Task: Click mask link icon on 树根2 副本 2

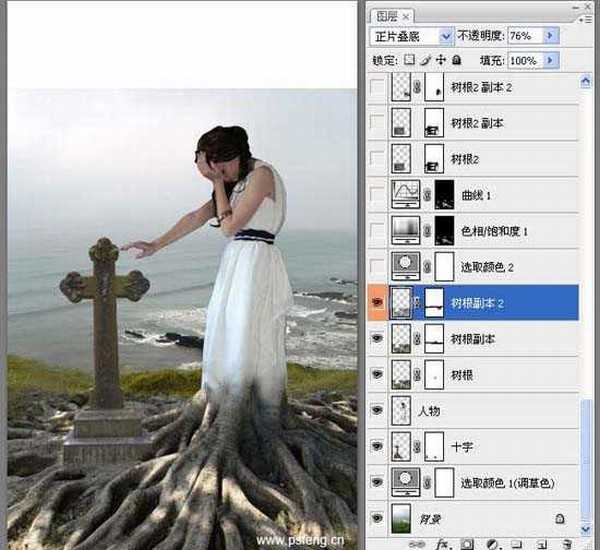Action: click(417, 87)
